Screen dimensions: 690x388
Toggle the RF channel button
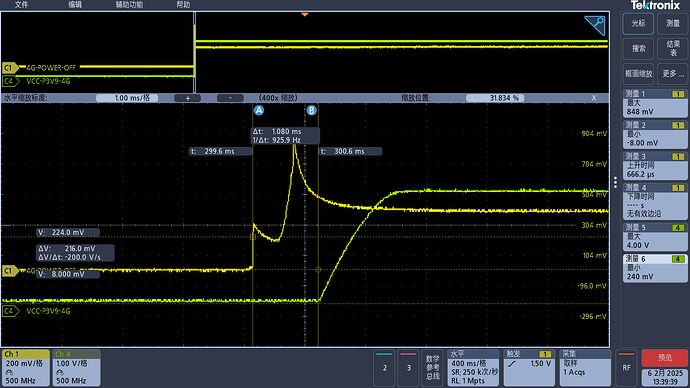(x=626, y=368)
